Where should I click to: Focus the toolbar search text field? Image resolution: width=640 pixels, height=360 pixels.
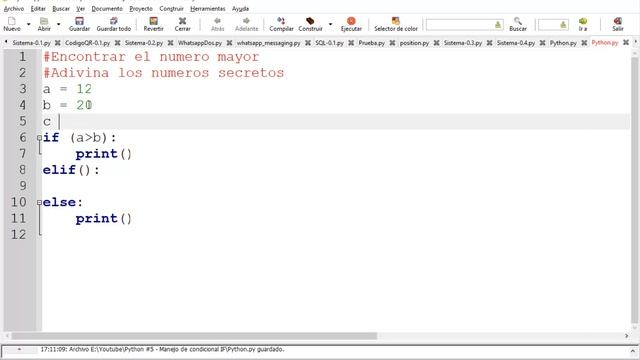click(464, 25)
